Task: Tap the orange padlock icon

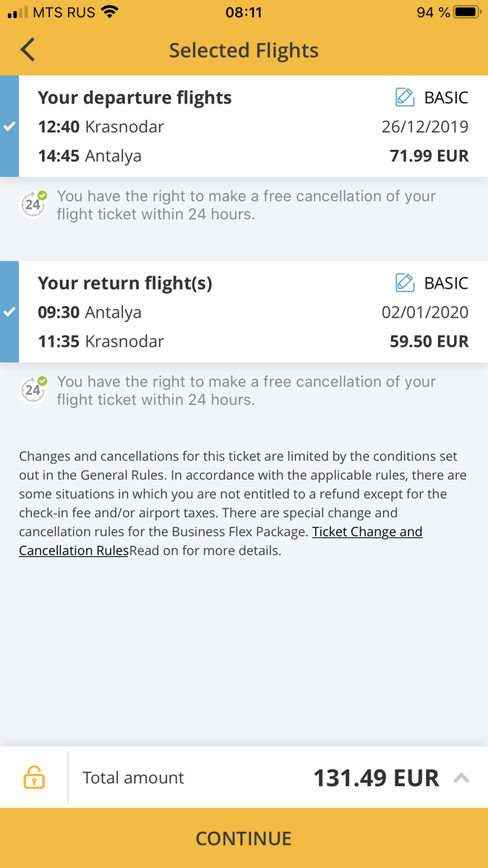Action: pos(34,778)
